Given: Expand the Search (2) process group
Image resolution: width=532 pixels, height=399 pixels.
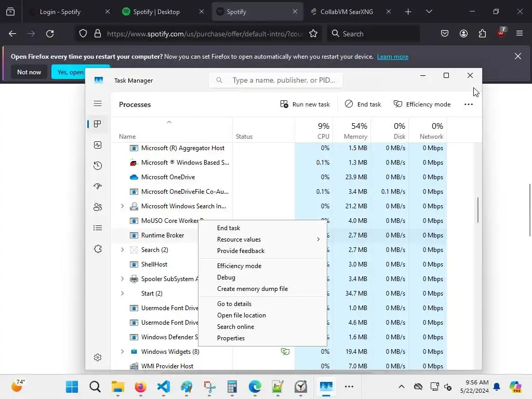Looking at the screenshot, I should tap(122, 250).
